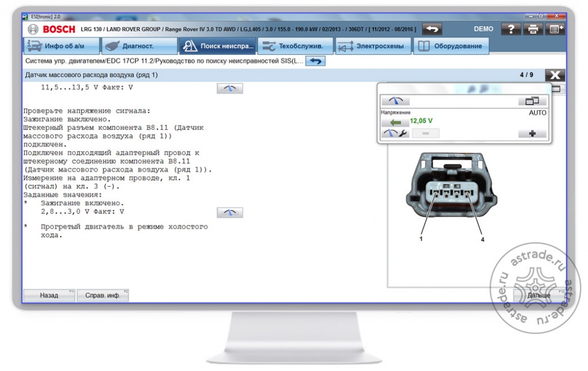Open the protocol list icon next to printer
Image resolution: width=588 pixels, height=371 pixels.
click(555, 29)
